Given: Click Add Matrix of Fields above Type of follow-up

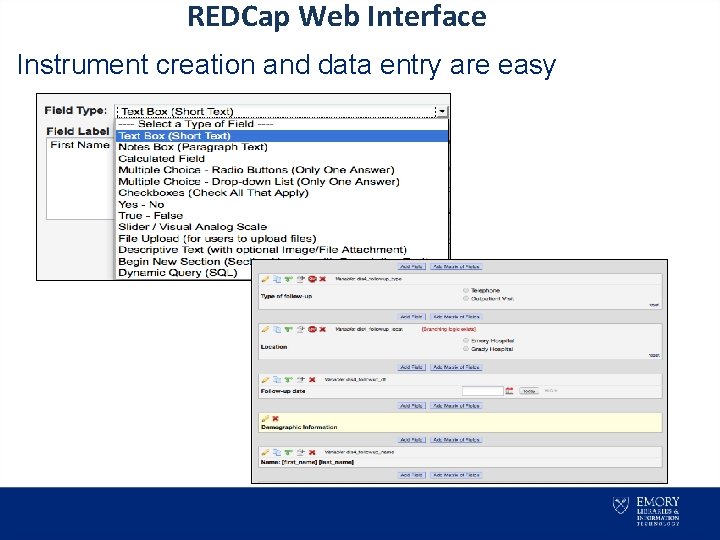Looking at the screenshot, I should (456, 266).
